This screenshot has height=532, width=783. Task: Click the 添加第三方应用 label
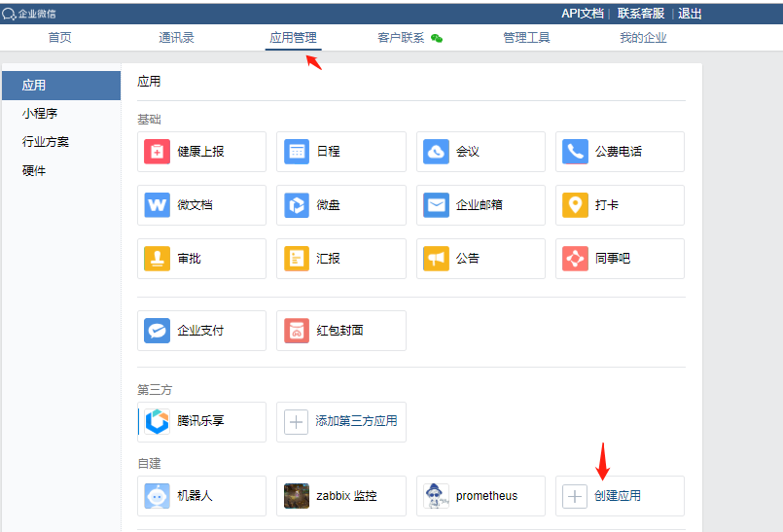[356, 421]
